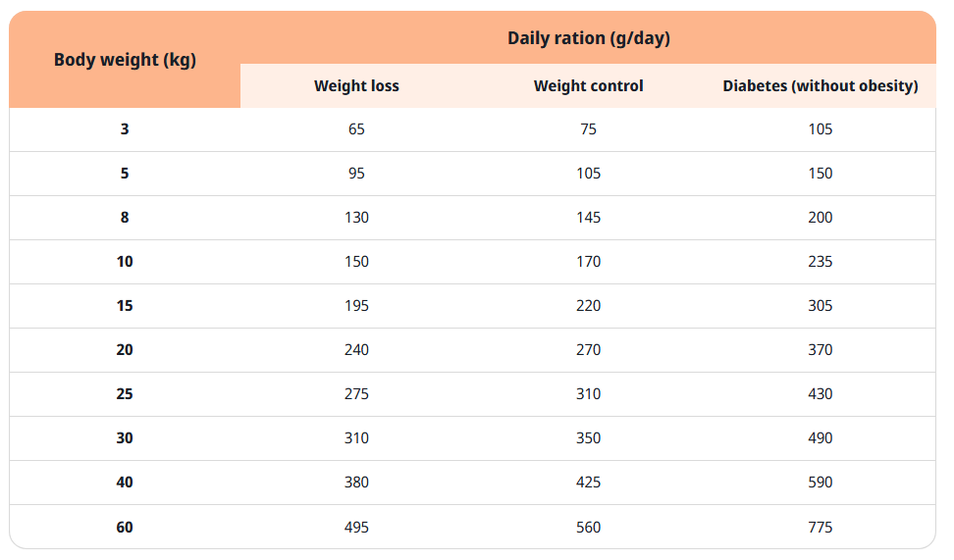Click the diabetes ration value 235

click(820, 262)
